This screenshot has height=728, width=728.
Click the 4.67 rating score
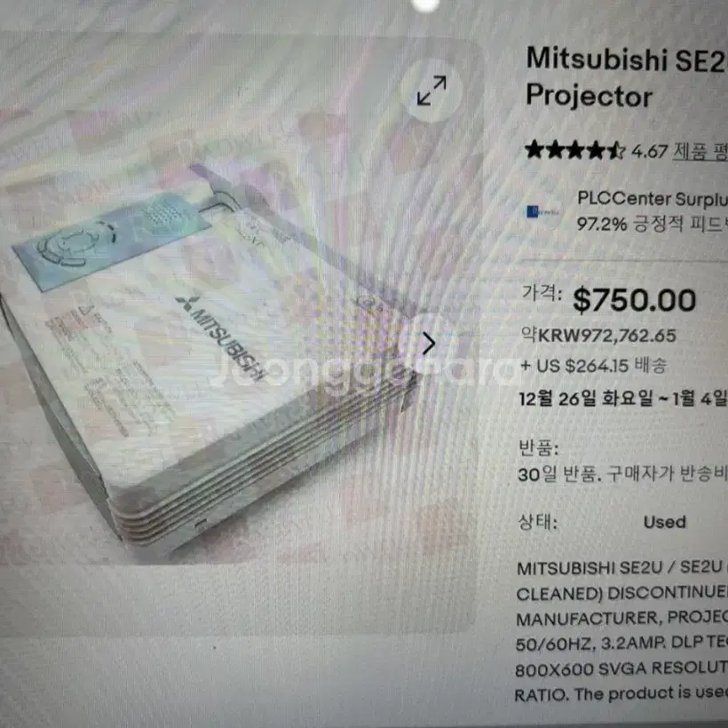point(650,151)
